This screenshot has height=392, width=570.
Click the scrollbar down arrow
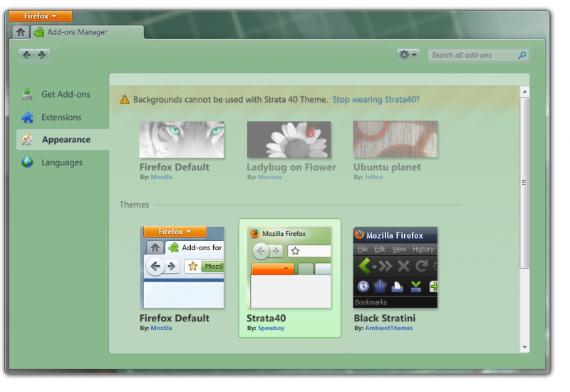tap(525, 347)
